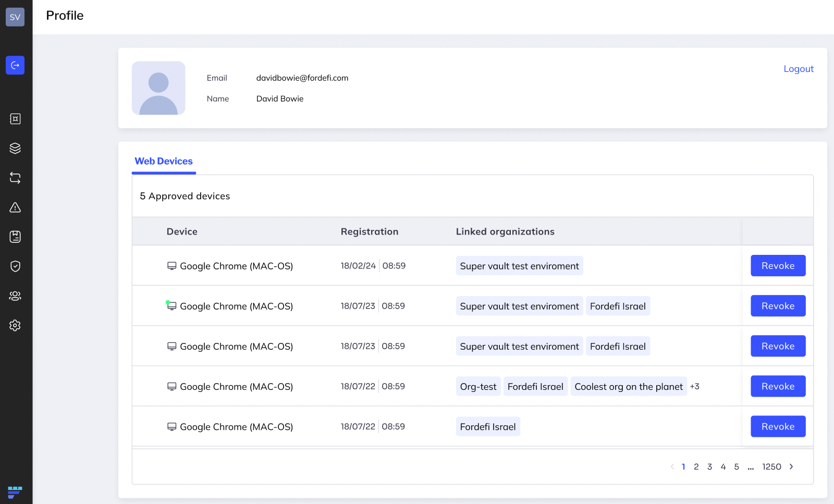834x504 pixels.
Task: Click the 18/02/24 registration date
Action: pos(358,266)
